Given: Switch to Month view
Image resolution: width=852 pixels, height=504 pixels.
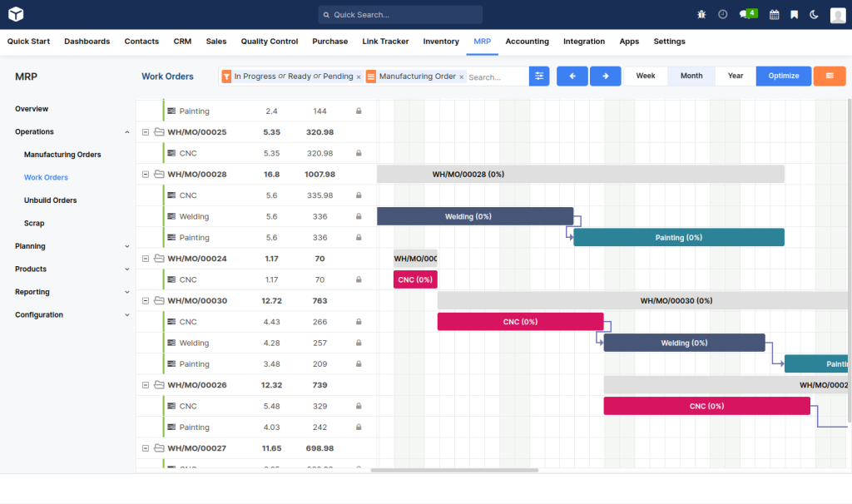Looking at the screenshot, I should [x=691, y=76].
